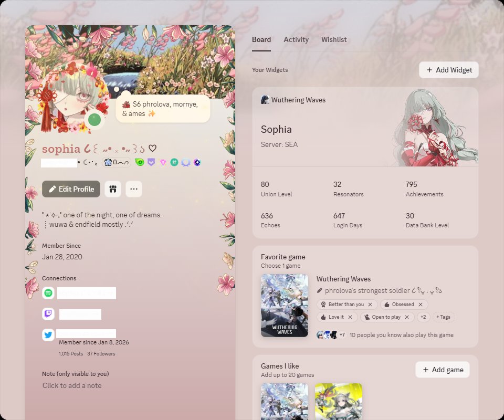Click the Sophia character artwork in widget
Screen dimensions: 504x420
point(435,128)
